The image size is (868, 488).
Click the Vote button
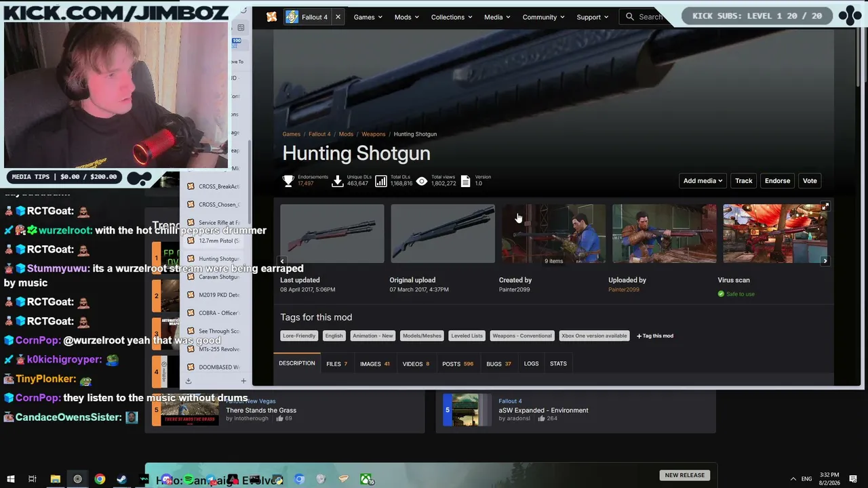point(810,181)
